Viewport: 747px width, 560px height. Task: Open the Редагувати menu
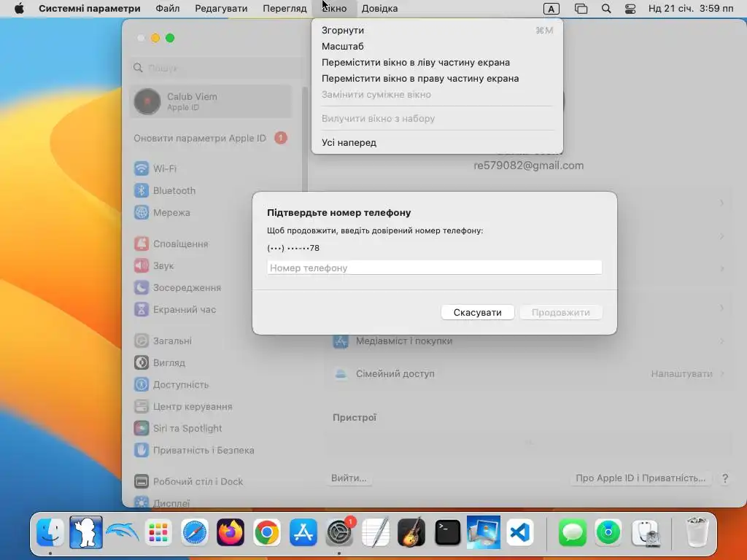(221, 9)
